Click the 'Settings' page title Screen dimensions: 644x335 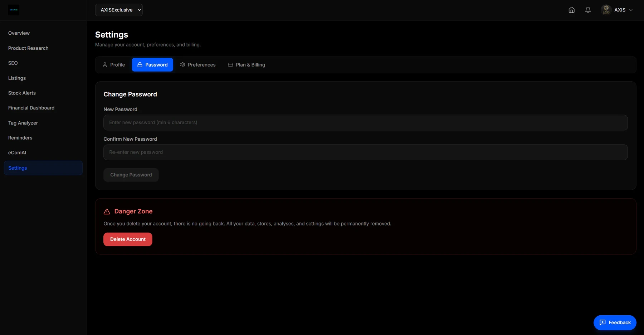coord(112,35)
